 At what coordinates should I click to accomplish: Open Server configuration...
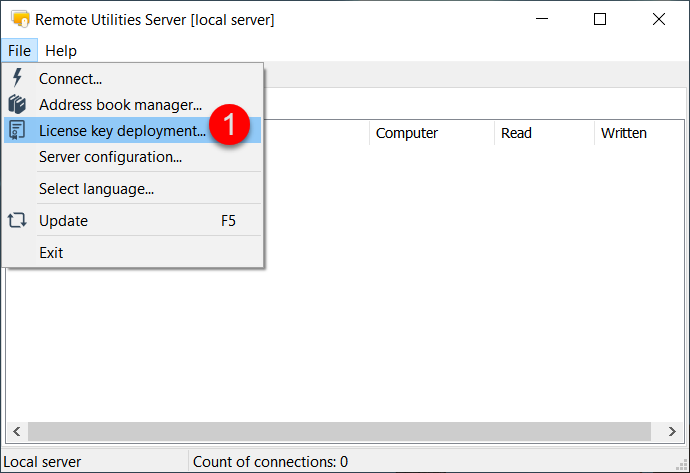point(132,157)
